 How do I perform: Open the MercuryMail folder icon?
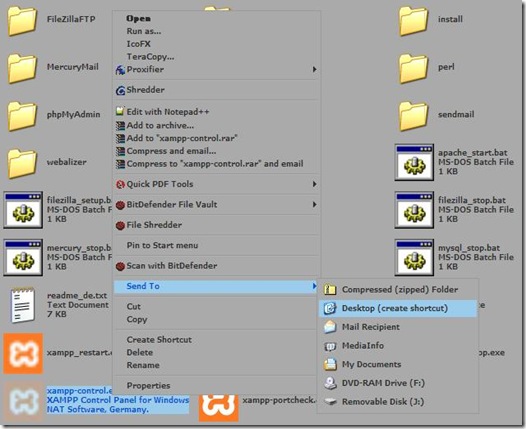click(22, 68)
